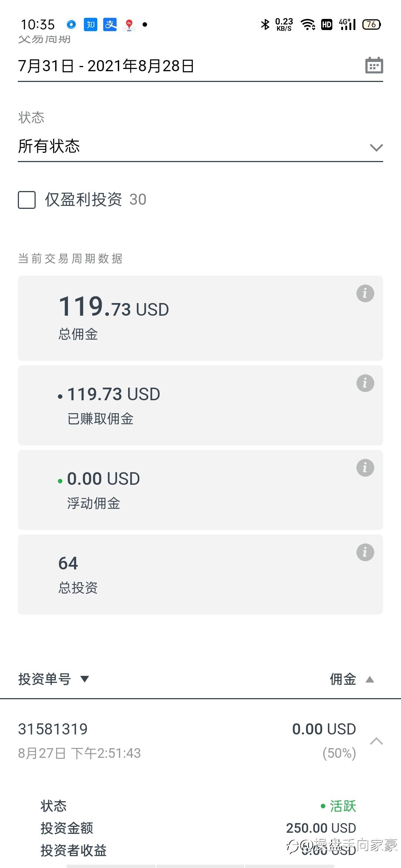Screen dimensions: 401x868
Task: Tap the 仅盈利投资 label text
Action: (x=84, y=200)
